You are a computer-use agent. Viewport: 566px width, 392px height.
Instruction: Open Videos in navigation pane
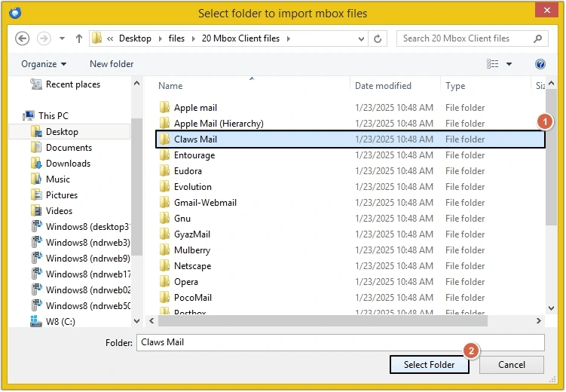[x=51, y=211]
